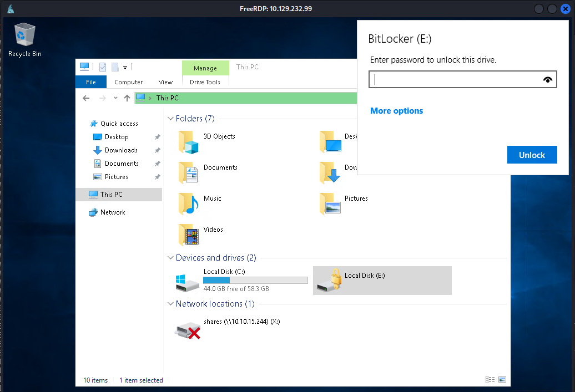Click the FreeRDP application icon in titlebar
Image resolution: width=575 pixels, height=392 pixels.
(11, 8)
